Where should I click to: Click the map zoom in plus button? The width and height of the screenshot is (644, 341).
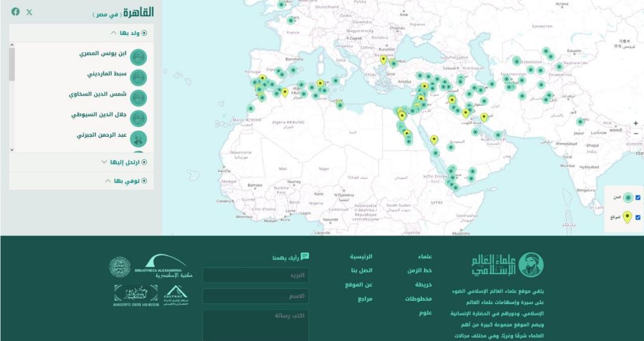tap(636, 123)
